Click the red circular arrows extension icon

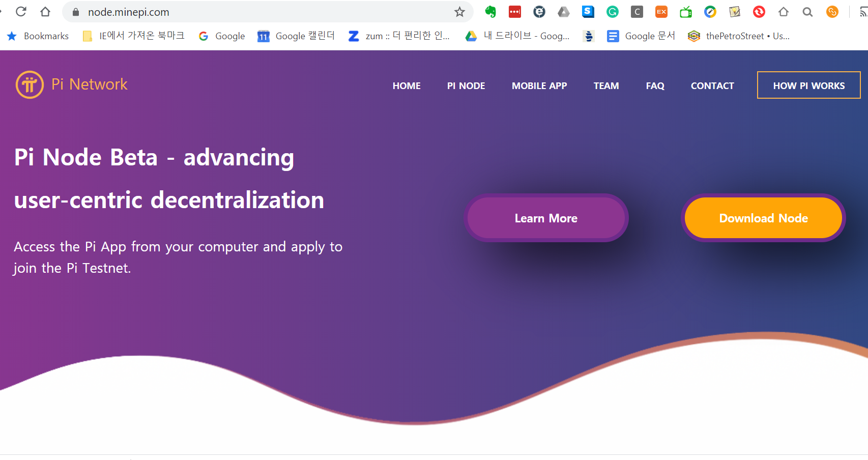(759, 12)
